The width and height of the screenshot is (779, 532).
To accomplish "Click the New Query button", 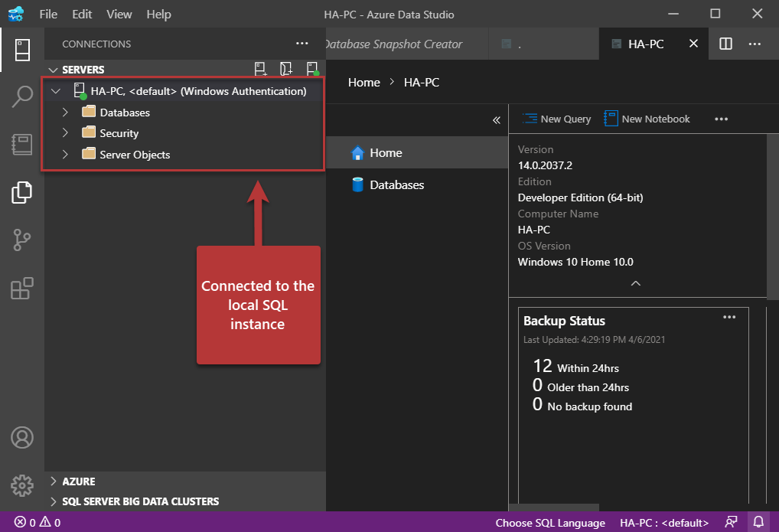I will [557, 119].
